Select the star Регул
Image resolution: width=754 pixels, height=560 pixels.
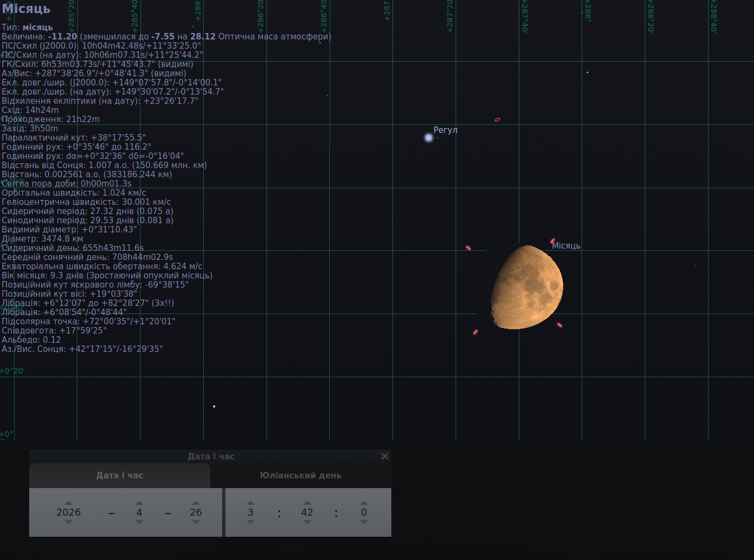[429, 138]
